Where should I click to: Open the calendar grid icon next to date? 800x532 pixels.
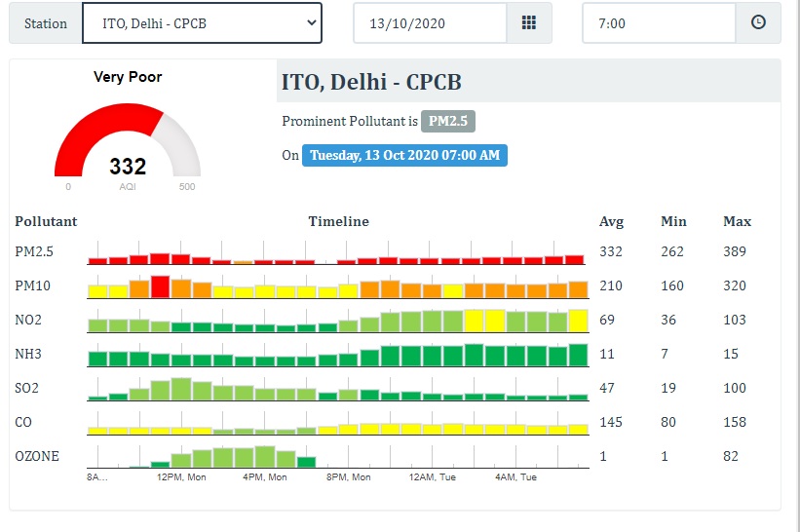(529, 23)
